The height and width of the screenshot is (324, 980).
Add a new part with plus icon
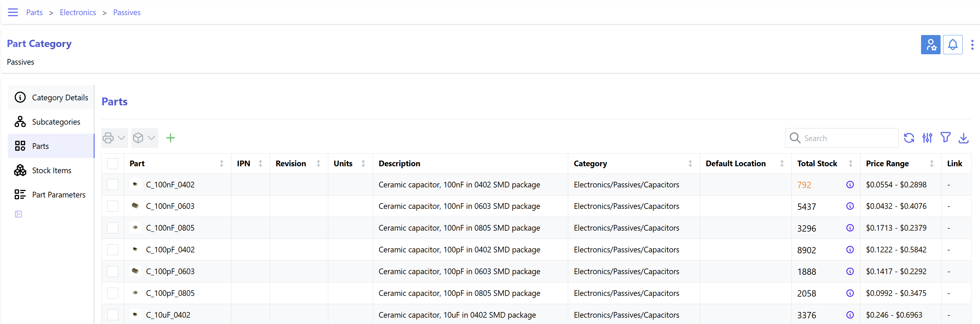[x=171, y=138]
